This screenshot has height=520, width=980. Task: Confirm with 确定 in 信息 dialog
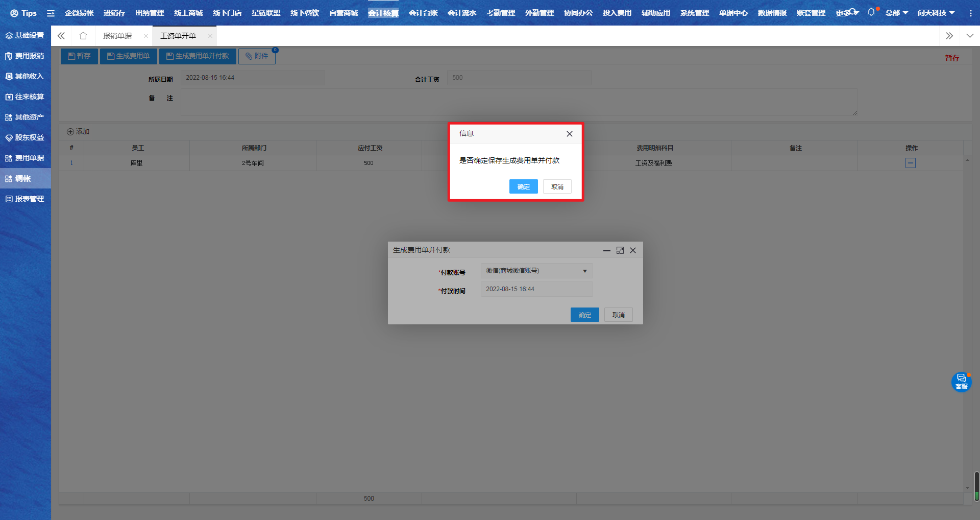pyautogui.click(x=523, y=186)
